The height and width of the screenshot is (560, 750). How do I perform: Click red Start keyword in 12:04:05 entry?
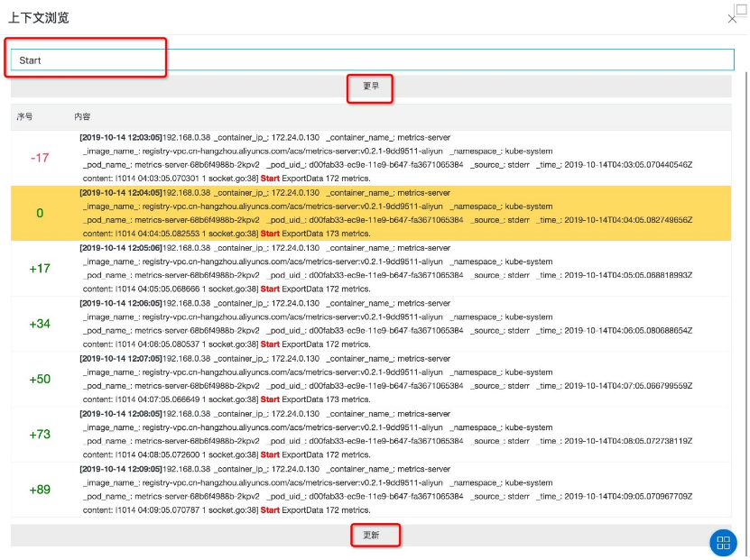pos(270,234)
